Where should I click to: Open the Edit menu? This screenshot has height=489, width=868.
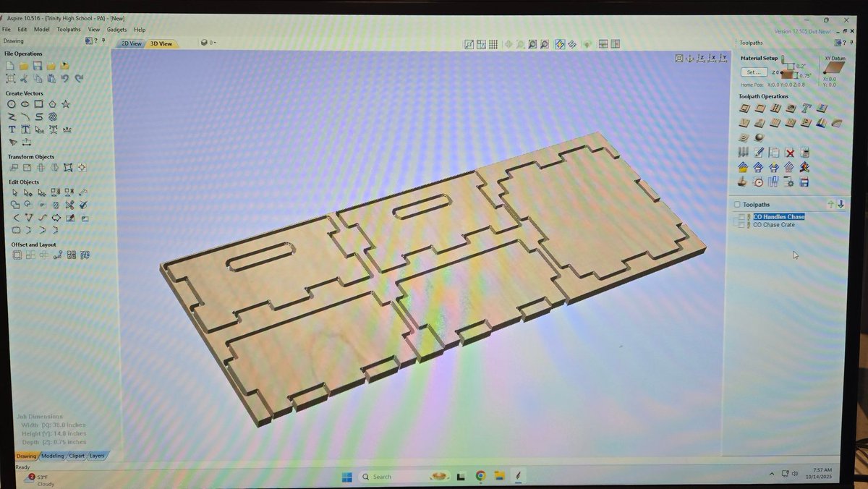click(x=22, y=30)
